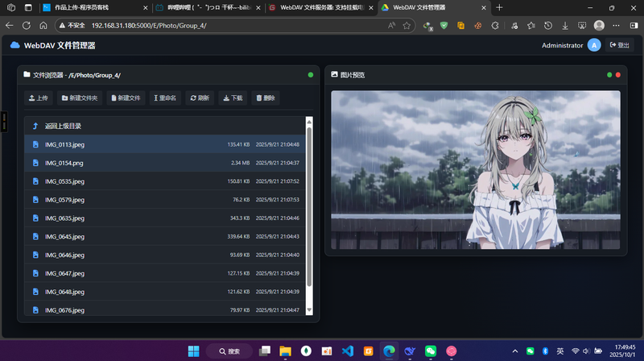Viewport: 644px width, 361px height.
Task: Click the file list scrollbar up arrow
Action: [309, 122]
